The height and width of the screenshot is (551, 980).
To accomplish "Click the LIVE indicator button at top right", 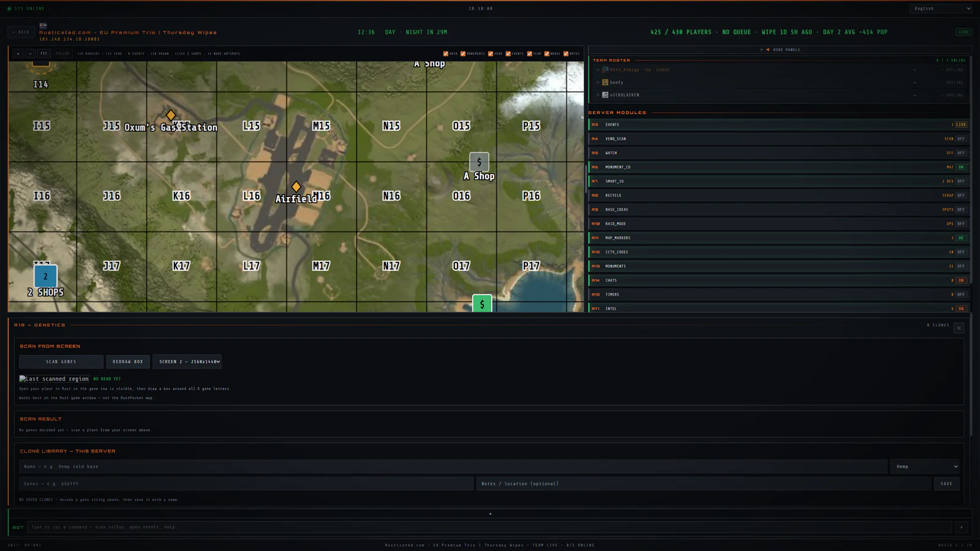I will 963,32.
